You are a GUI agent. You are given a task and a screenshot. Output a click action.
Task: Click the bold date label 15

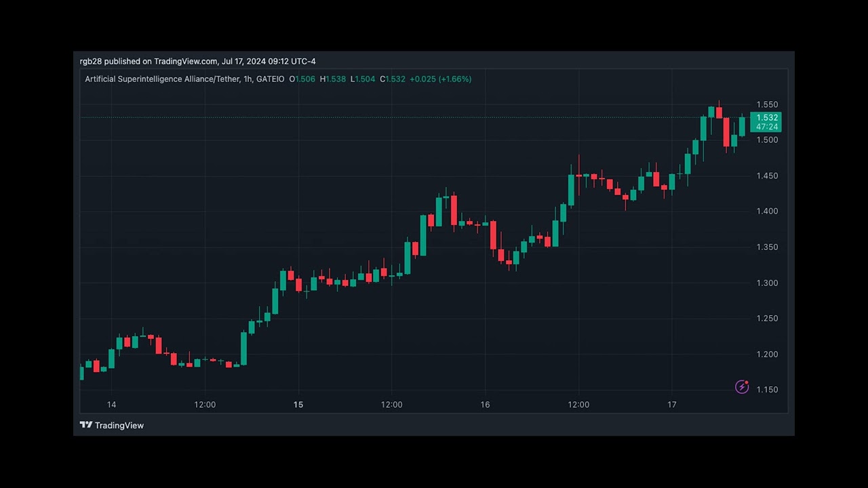click(x=298, y=405)
